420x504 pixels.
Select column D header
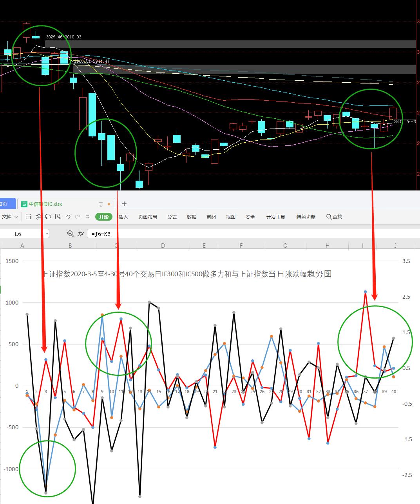(x=163, y=246)
